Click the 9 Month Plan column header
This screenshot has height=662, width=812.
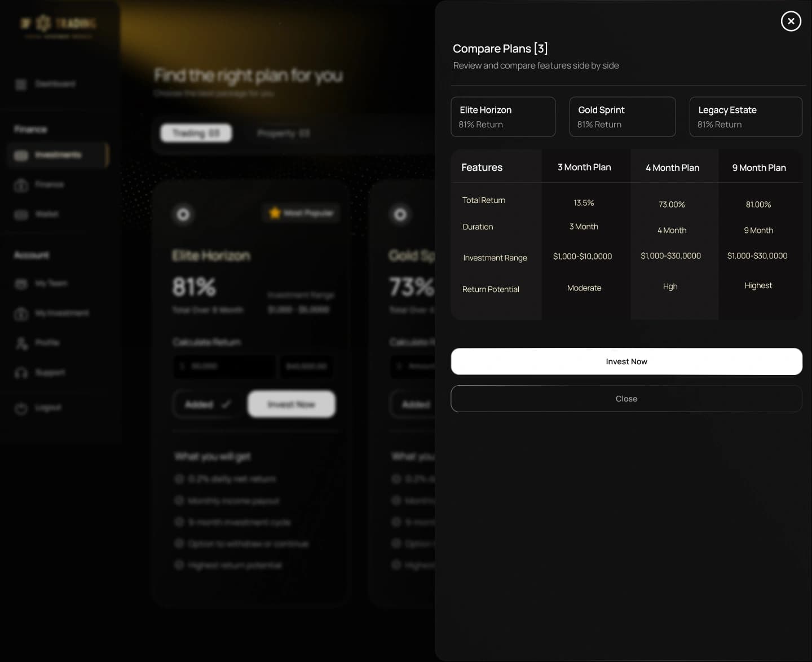pos(759,168)
